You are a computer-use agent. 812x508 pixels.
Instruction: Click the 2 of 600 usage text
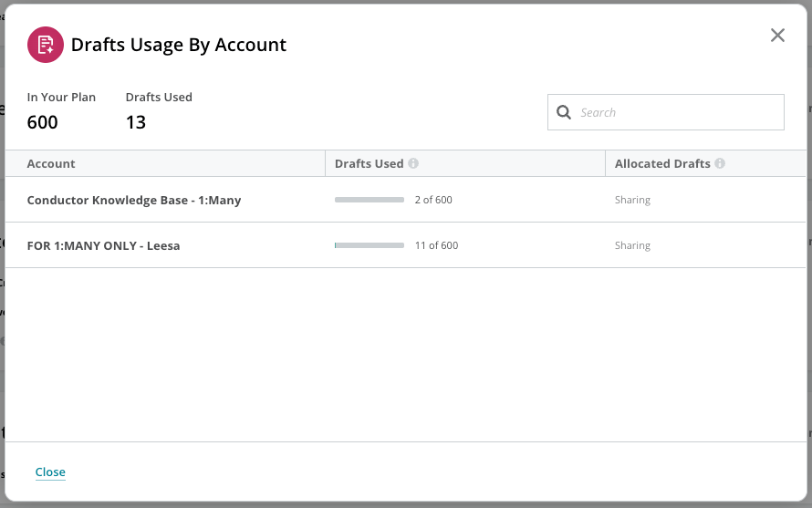(x=433, y=200)
